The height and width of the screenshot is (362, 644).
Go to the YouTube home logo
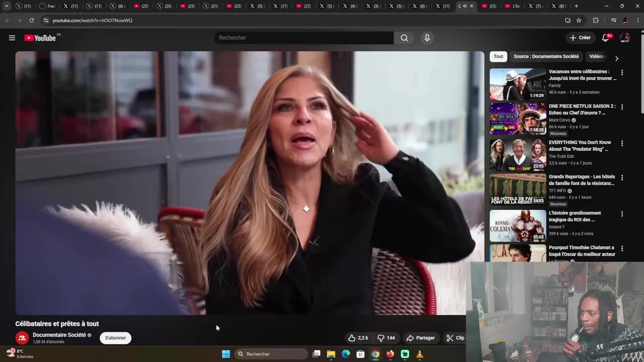(40, 38)
